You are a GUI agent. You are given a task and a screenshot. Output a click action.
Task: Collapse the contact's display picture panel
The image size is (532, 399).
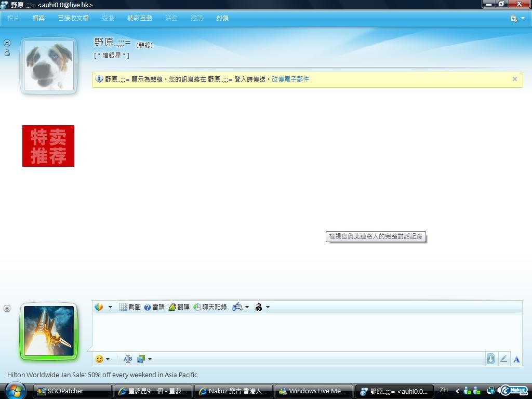[7, 43]
